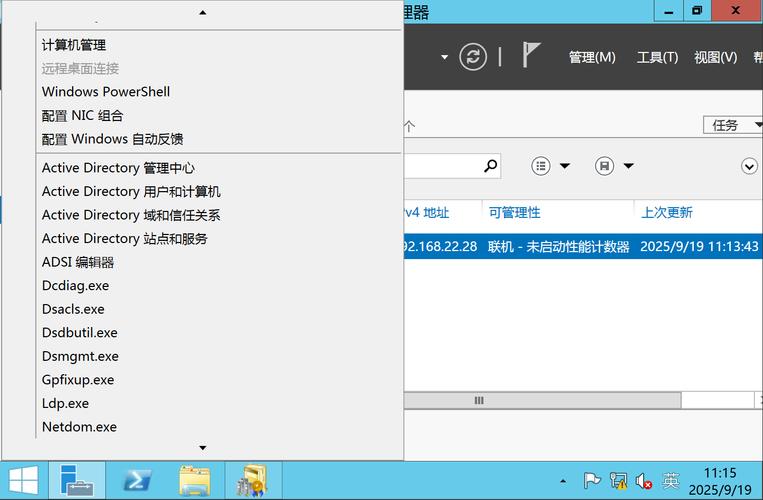Screen dimensions: 763x500
Task: Sort by the 上次更新 column header
Action: (x=667, y=213)
